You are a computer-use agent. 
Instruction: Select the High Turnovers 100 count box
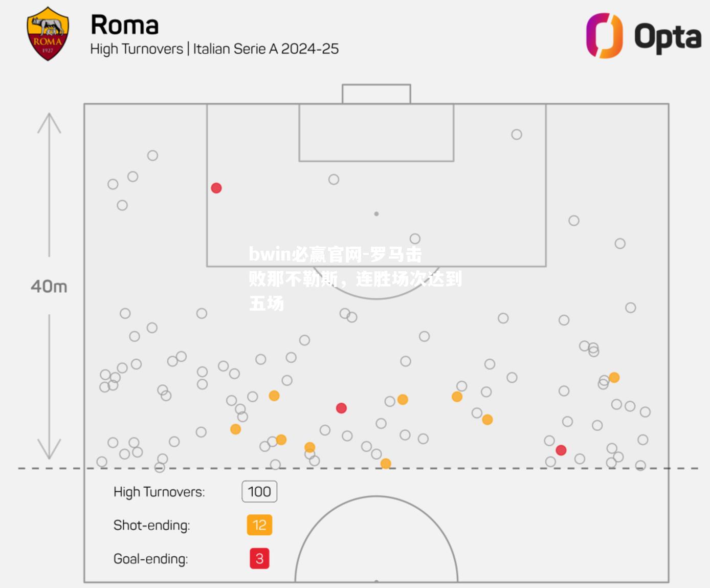259,492
